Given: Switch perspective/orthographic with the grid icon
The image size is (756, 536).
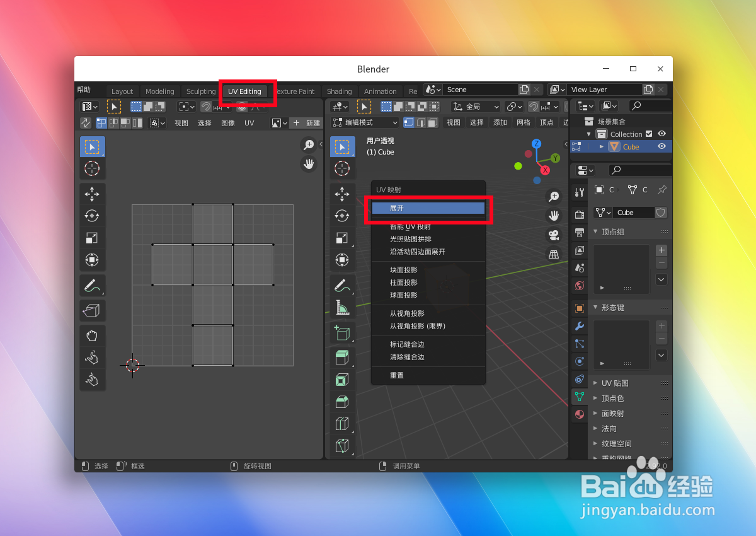Looking at the screenshot, I should 554,255.
